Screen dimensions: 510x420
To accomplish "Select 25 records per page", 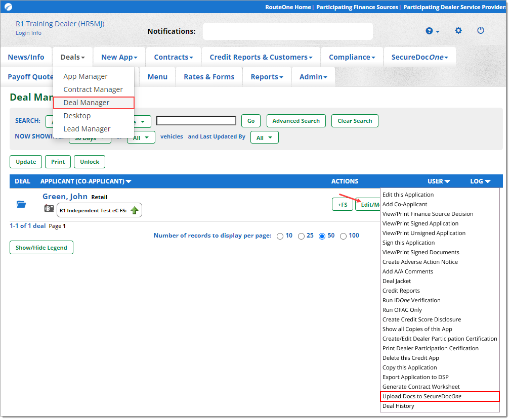I will pos(302,237).
